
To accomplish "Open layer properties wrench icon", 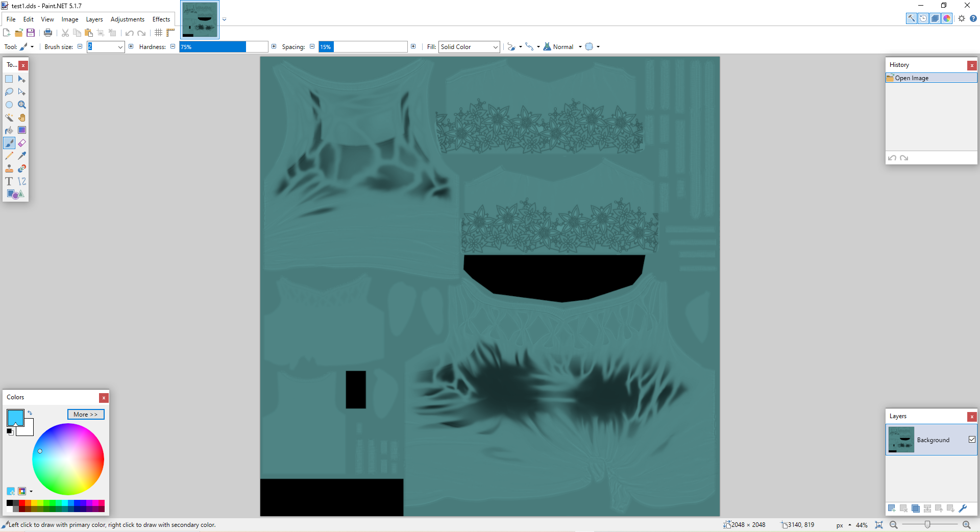I will tap(963, 509).
